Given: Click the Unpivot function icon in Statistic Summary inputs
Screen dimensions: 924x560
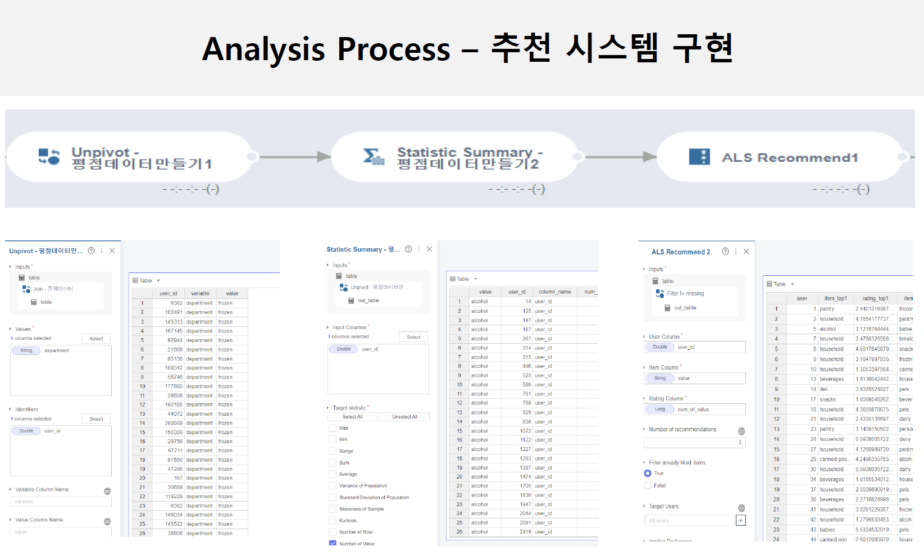Looking at the screenshot, I should (x=344, y=287).
